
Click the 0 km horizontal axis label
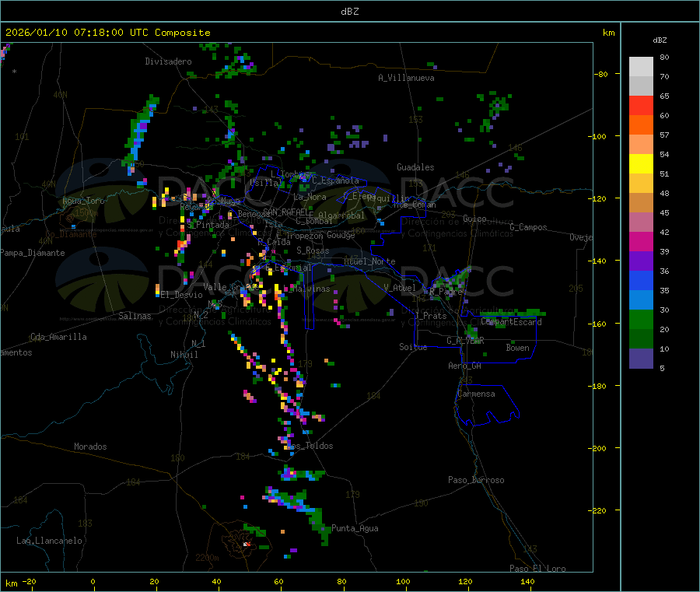click(x=93, y=581)
